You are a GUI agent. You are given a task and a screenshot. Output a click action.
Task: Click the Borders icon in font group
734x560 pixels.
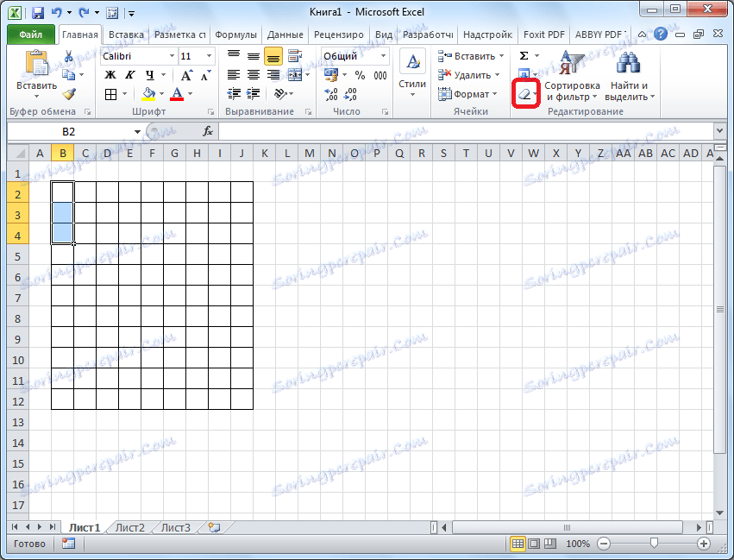[111, 94]
